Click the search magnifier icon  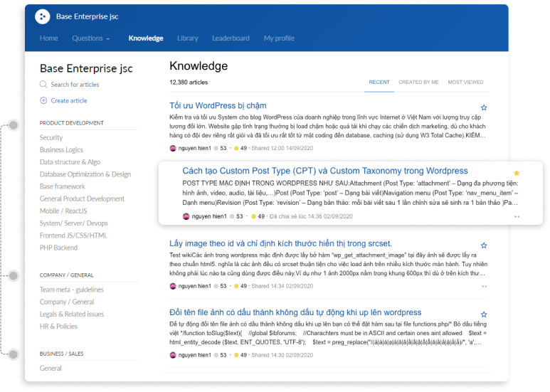pyautogui.click(x=43, y=85)
